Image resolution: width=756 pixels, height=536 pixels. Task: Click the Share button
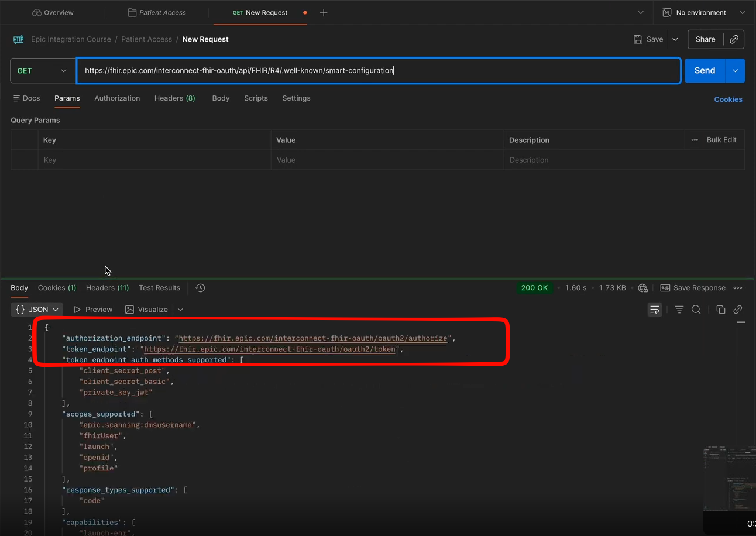[705, 39]
